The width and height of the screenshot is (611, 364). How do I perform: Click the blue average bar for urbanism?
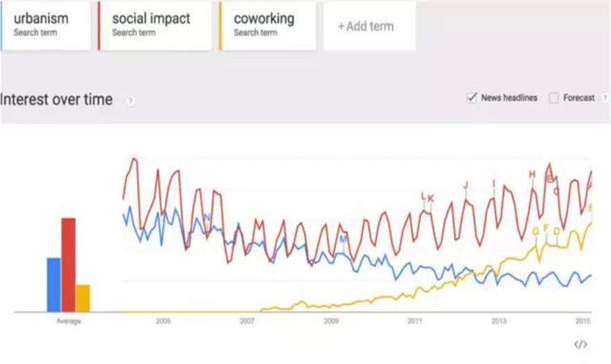point(53,284)
